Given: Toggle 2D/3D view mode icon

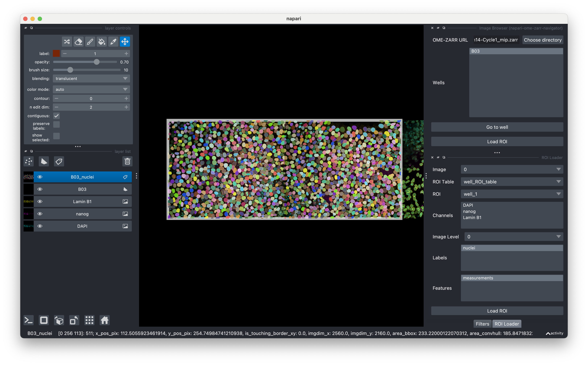Looking at the screenshot, I should (x=44, y=320).
